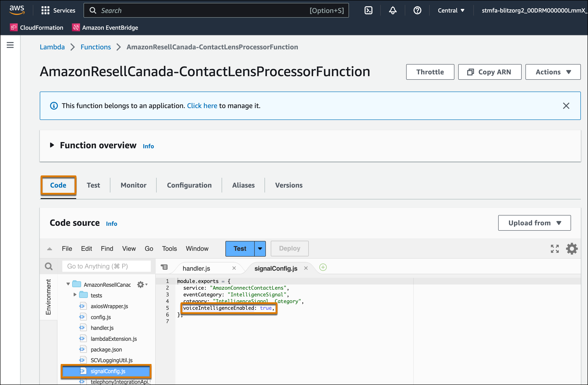Open the Services grid menu
Image resolution: width=588 pixels, height=385 pixels.
(58, 10)
